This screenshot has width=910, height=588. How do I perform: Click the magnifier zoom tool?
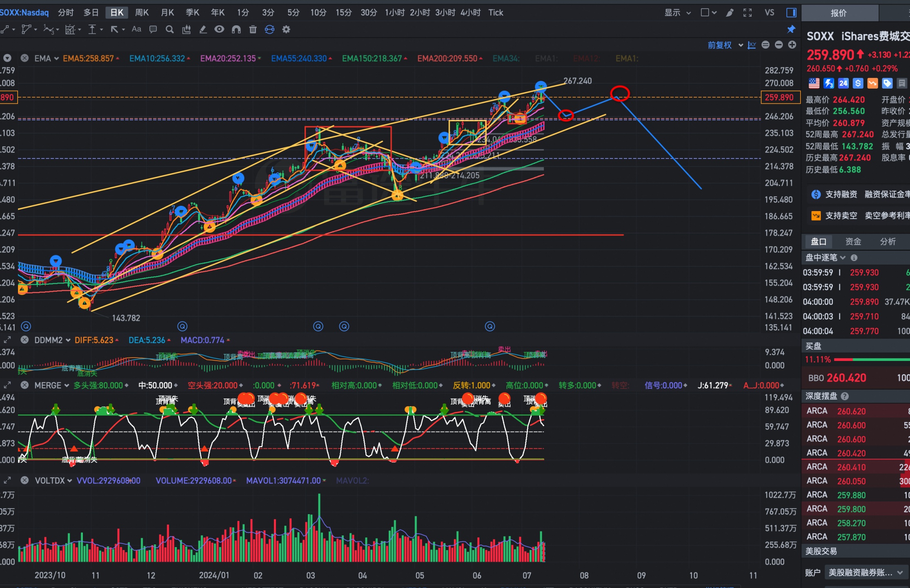click(x=169, y=29)
